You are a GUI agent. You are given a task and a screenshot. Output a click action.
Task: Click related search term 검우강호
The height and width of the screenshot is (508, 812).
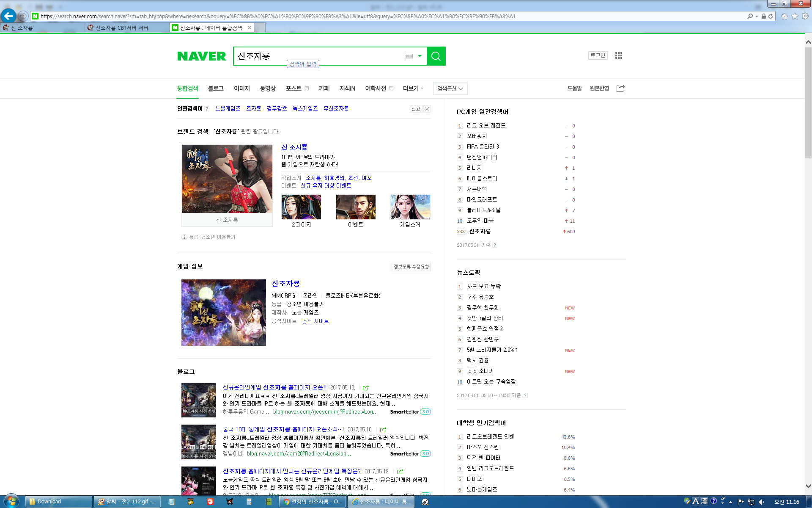277,108
